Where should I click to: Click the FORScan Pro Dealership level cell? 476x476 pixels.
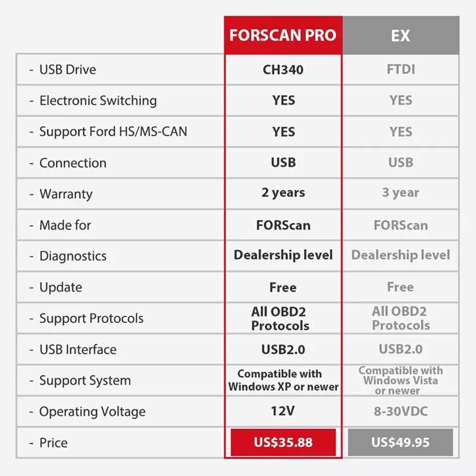point(283,255)
